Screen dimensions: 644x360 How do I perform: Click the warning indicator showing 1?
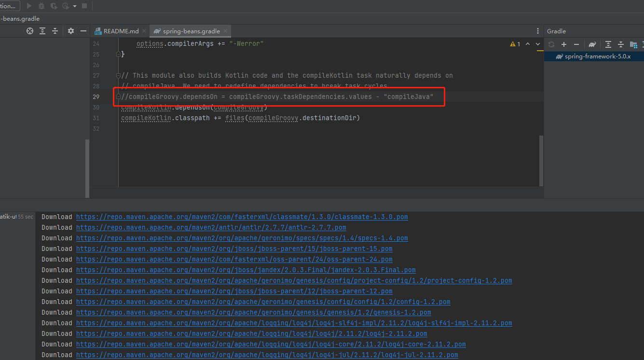(x=515, y=44)
